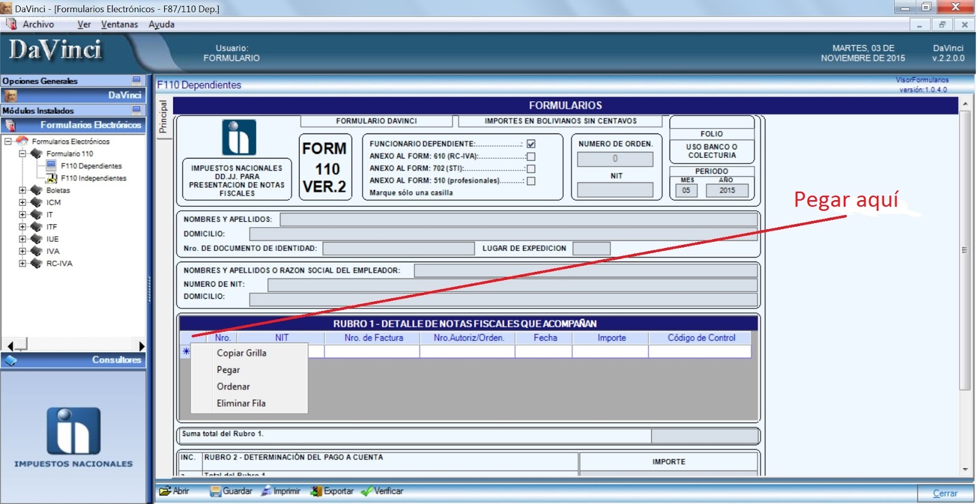The height and width of the screenshot is (504, 980).
Task: Expand the IUE tree node
Action: pos(23,239)
